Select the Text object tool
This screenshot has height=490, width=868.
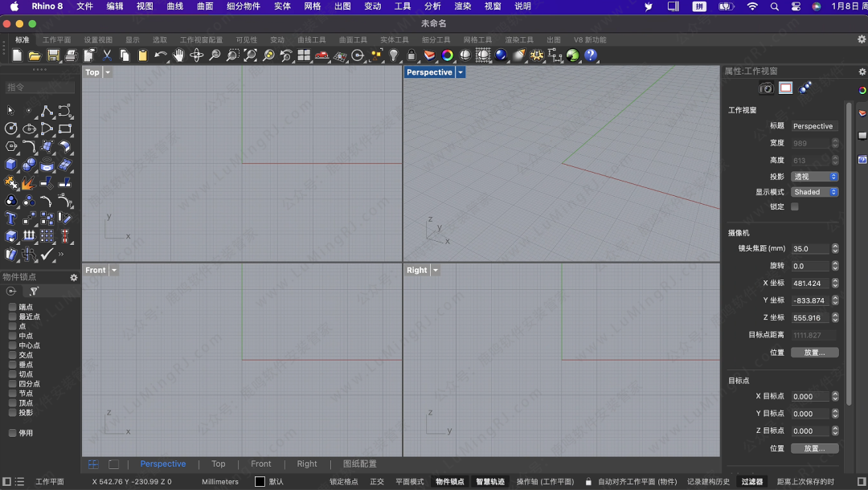pos(11,218)
